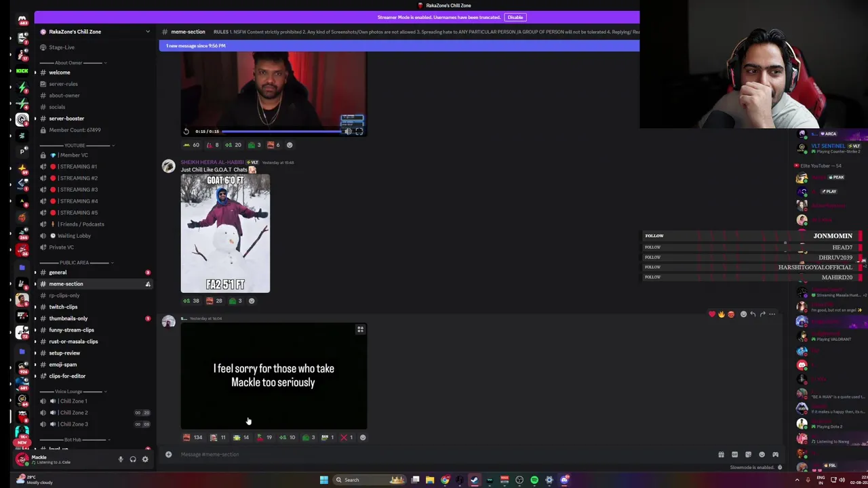Open add-reaction smiley in hover toolbar

[x=743, y=314]
